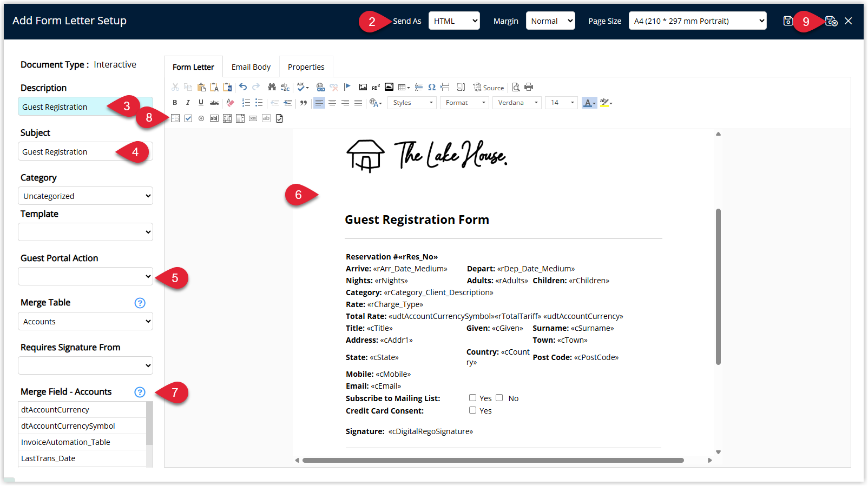Open Merge Table help icon

140,303
